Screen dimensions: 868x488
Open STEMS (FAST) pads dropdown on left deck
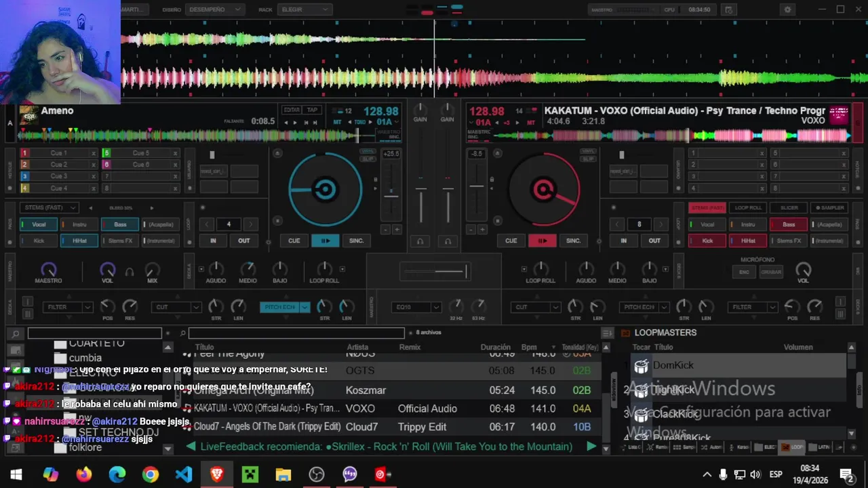click(x=50, y=207)
